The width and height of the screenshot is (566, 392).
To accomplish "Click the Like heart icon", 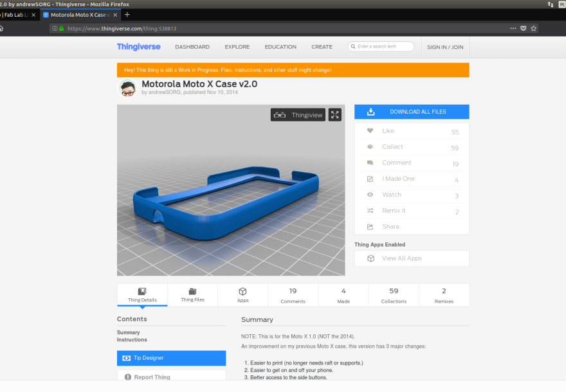I will (370, 131).
